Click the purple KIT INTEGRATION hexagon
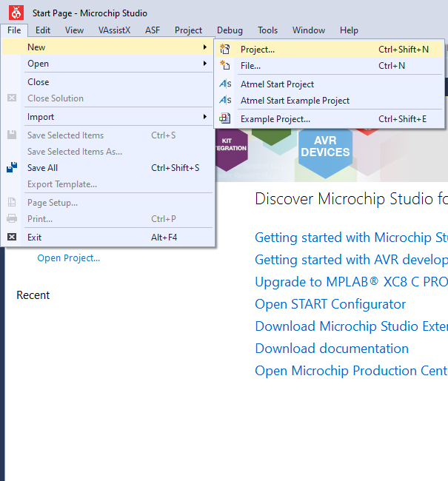The width and height of the screenshot is (448, 481). pyautogui.click(x=232, y=149)
